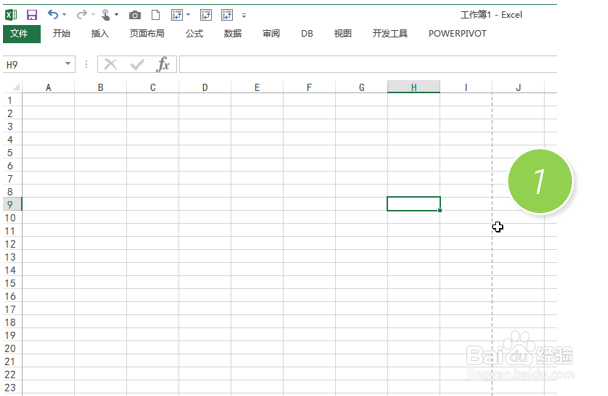Select column D header
608x396 pixels.
pos(205,88)
